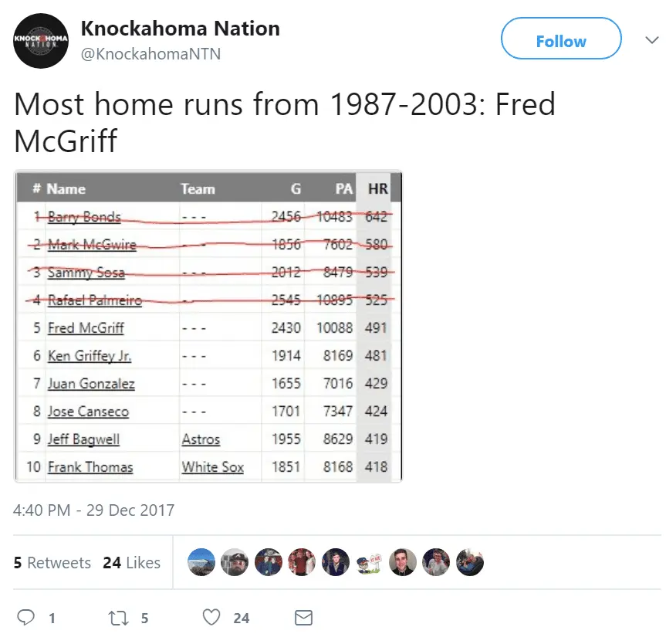This screenshot has height=644, width=666.
Task: Like the tweet with heart icon
Action: (x=211, y=618)
